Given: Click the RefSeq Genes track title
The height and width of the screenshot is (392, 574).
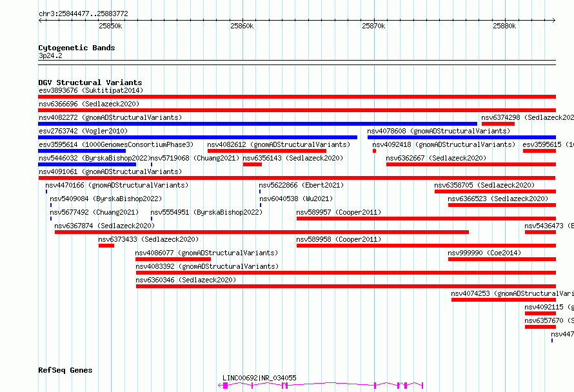Looking at the screenshot, I should (65, 370).
